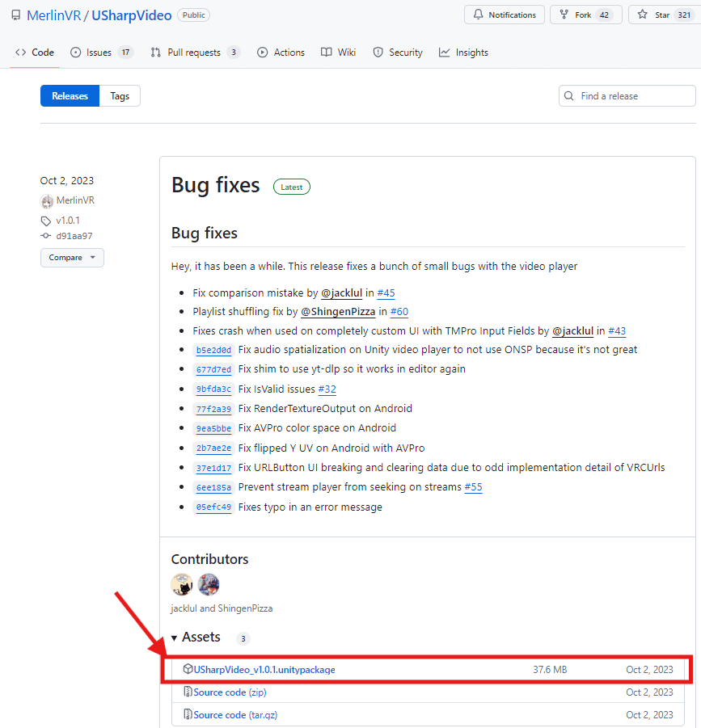Open commit 6ee185a
This screenshot has width=701, height=728.
(213, 487)
